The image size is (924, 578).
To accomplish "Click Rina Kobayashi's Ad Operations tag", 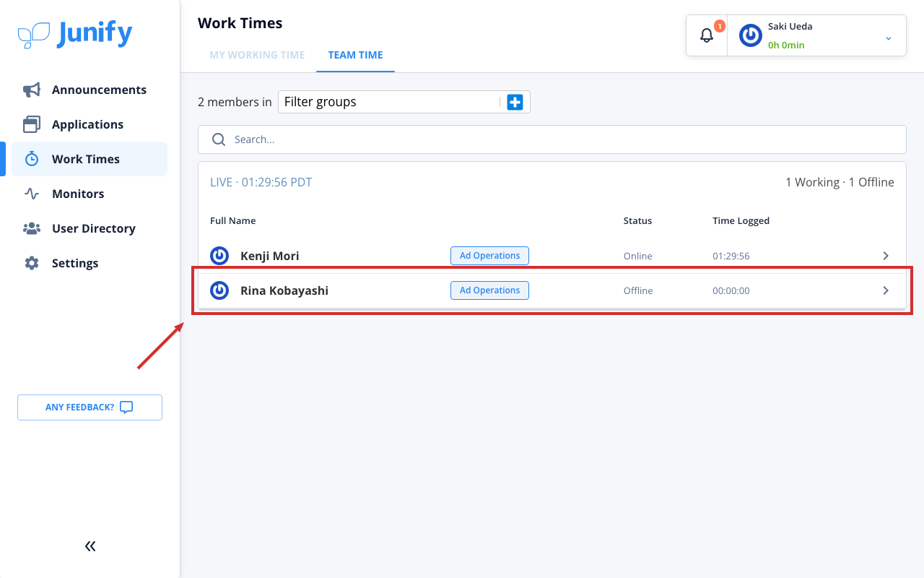I will coord(490,290).
